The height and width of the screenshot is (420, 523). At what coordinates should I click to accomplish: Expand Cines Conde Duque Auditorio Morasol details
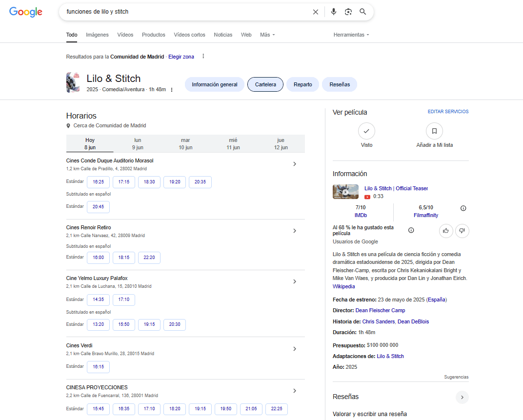(295, 164)
